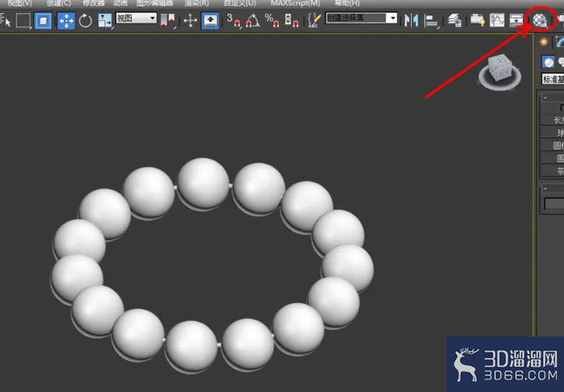
Task: Select the Select by Name tool
Action: tap(5, 20)
